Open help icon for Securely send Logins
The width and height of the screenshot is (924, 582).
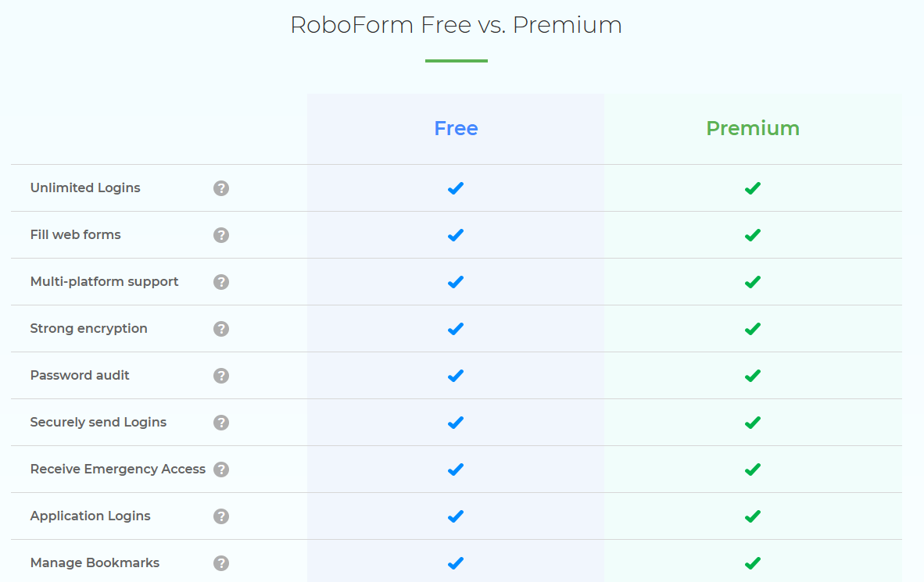point(221,423)
